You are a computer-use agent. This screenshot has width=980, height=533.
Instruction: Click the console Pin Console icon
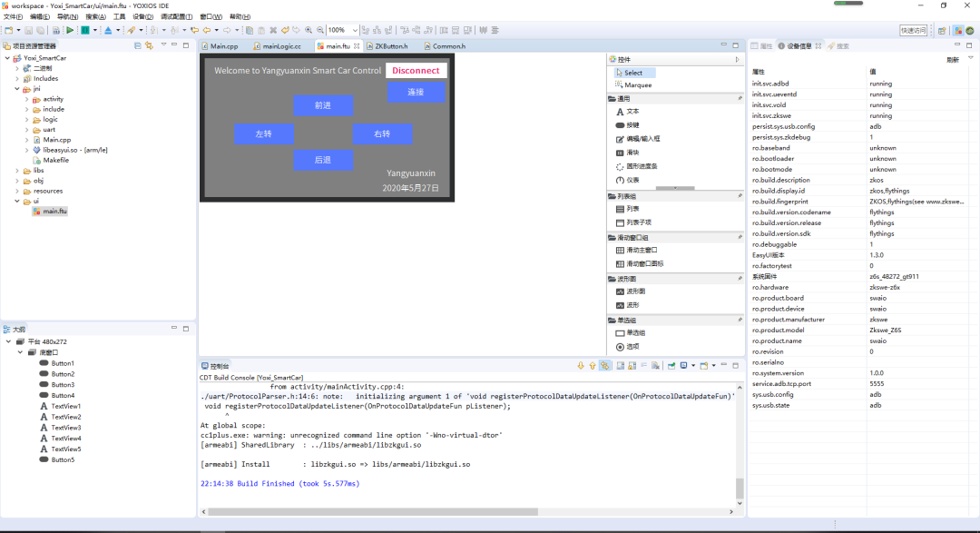[x=671, y=366]
